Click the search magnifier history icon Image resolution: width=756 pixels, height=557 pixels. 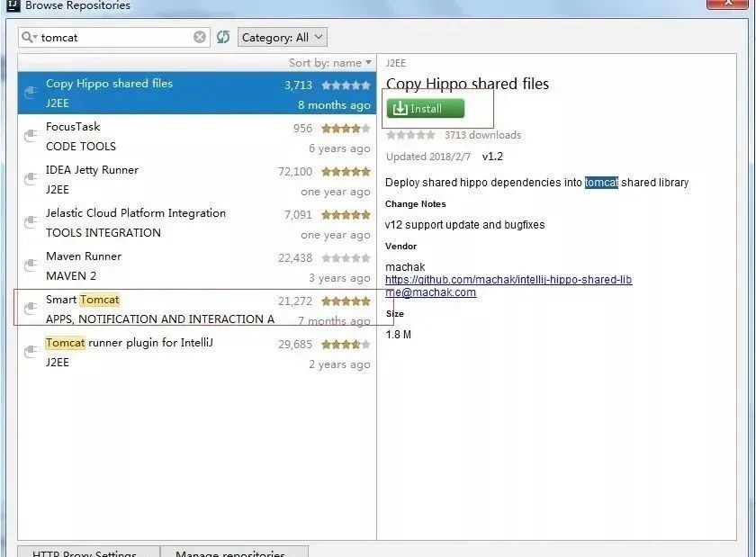click(x=29, y=37)
